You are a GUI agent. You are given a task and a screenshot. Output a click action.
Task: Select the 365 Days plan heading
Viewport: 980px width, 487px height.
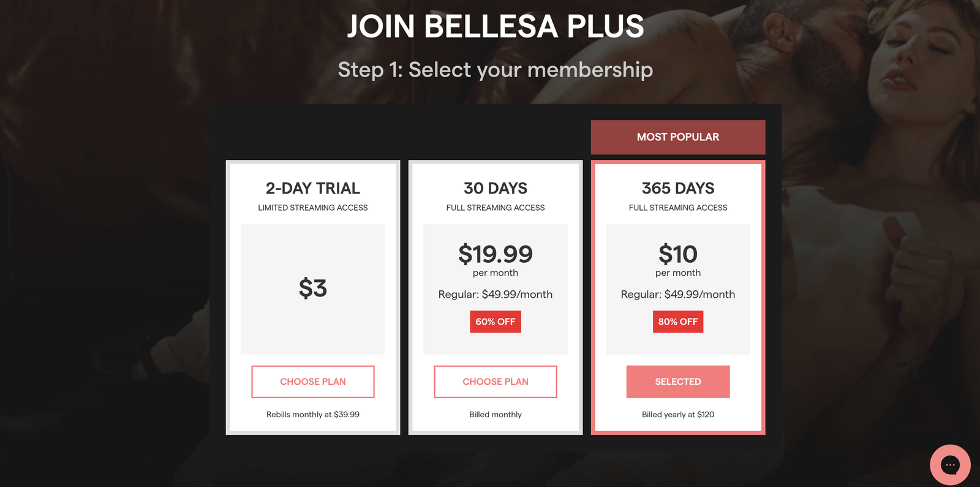point(678,188)
